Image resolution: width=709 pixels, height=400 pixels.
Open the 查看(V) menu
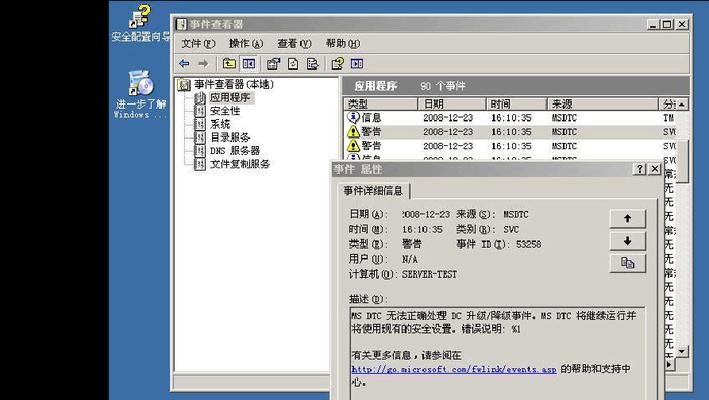[294, 43]
